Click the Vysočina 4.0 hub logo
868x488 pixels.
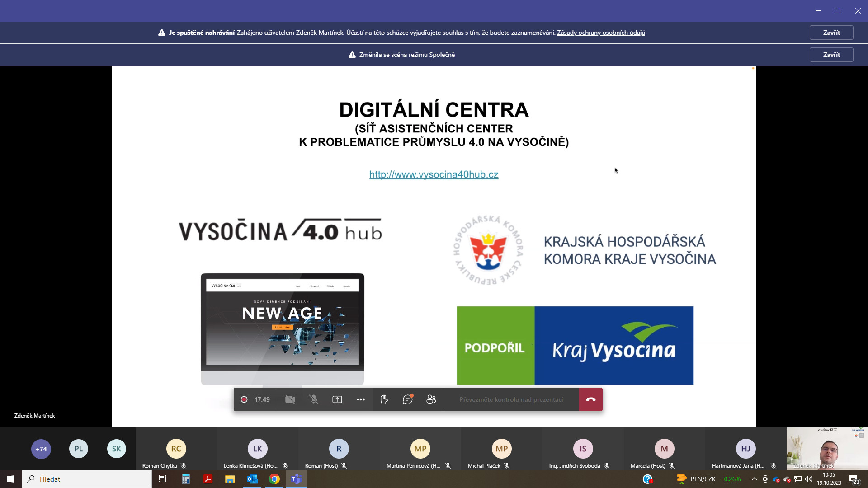tap(280, 230)
